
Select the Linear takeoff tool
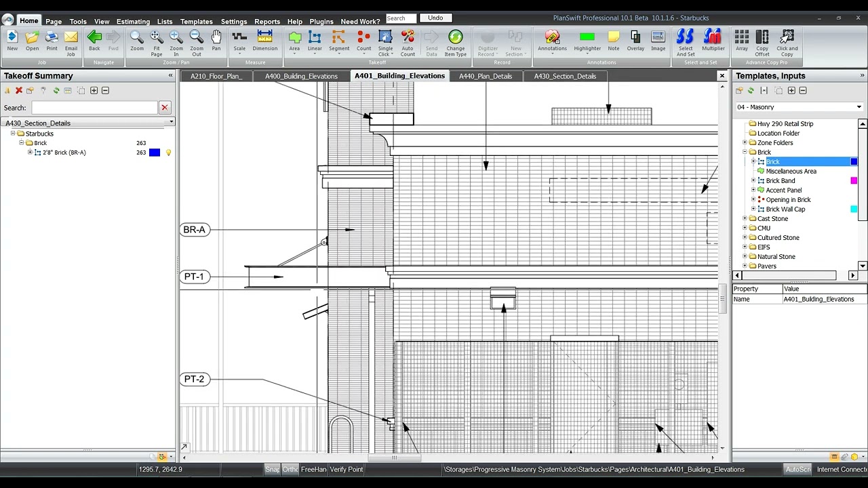[x=315, y=41]
